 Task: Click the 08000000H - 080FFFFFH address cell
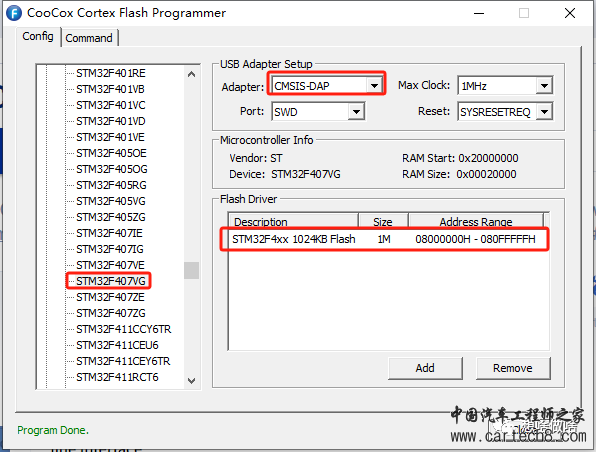tap(475, 239)
